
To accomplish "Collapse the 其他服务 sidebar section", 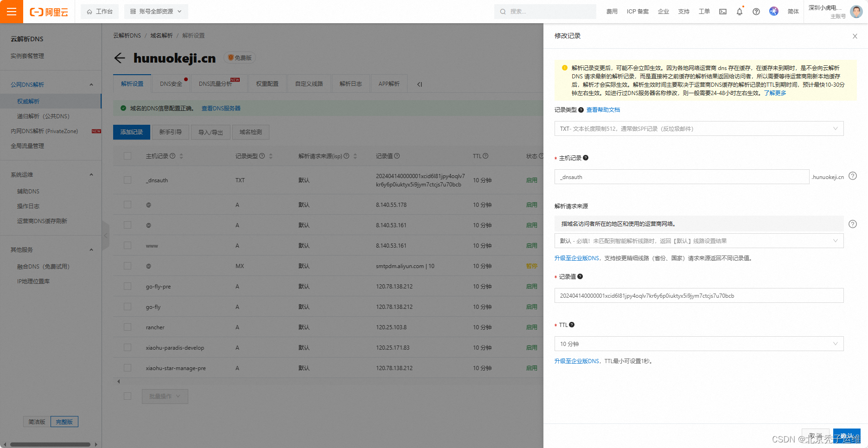I will [x=91, y=250].
